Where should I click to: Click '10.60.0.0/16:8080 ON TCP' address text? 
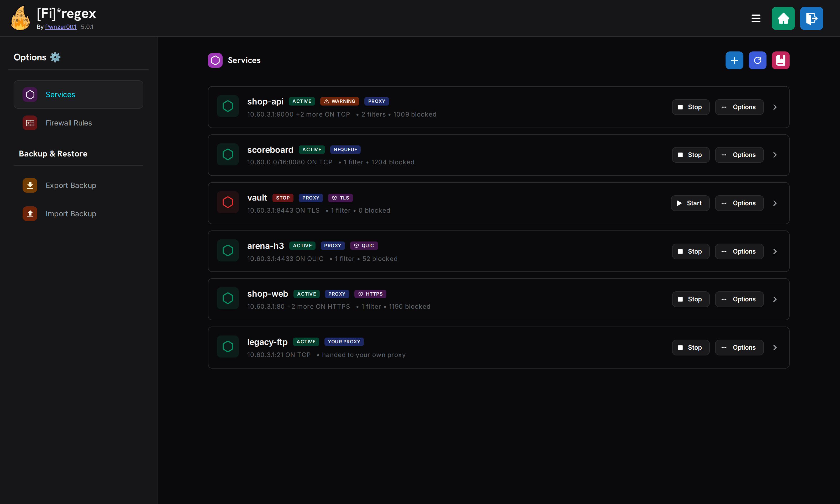[x=290, y=162]
